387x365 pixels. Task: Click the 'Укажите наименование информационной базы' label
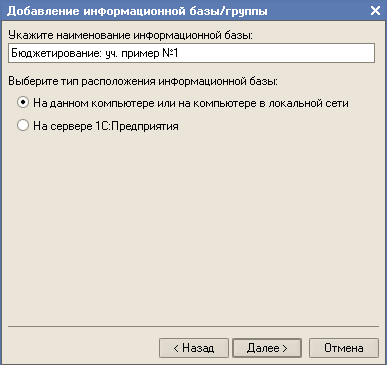pyautogui.click(x=130, y=35)
